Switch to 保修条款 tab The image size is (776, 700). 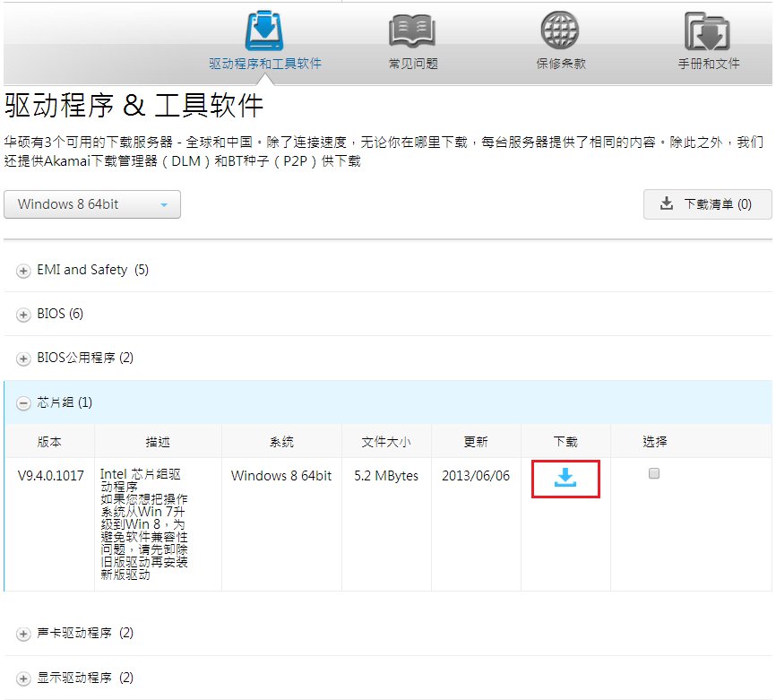coord(561,64)
